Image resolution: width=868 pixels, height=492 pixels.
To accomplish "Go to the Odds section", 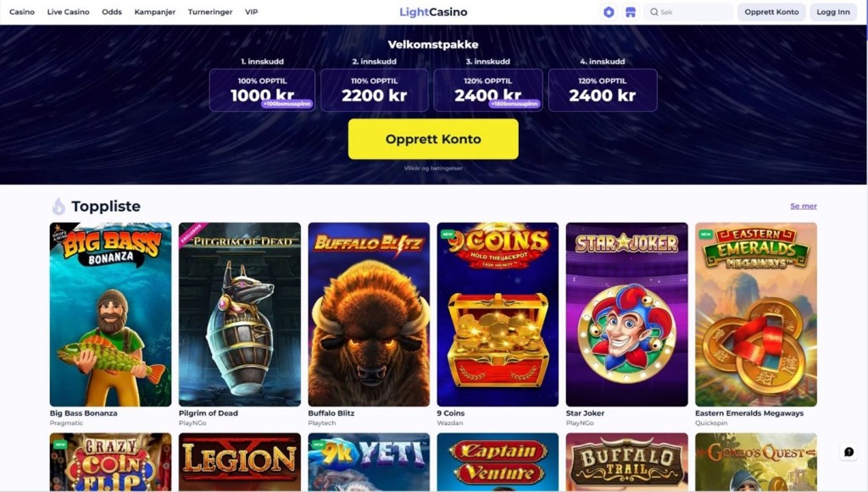I will pos(112,12).
